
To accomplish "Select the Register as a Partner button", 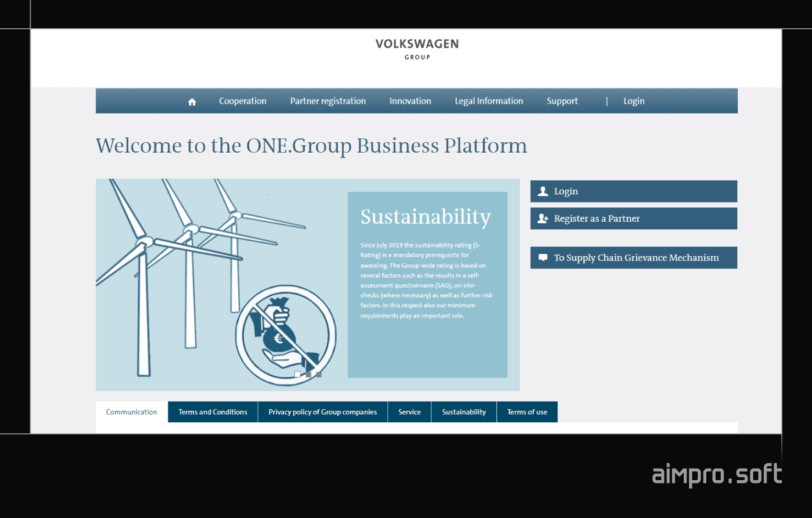I will click(634, 218).
